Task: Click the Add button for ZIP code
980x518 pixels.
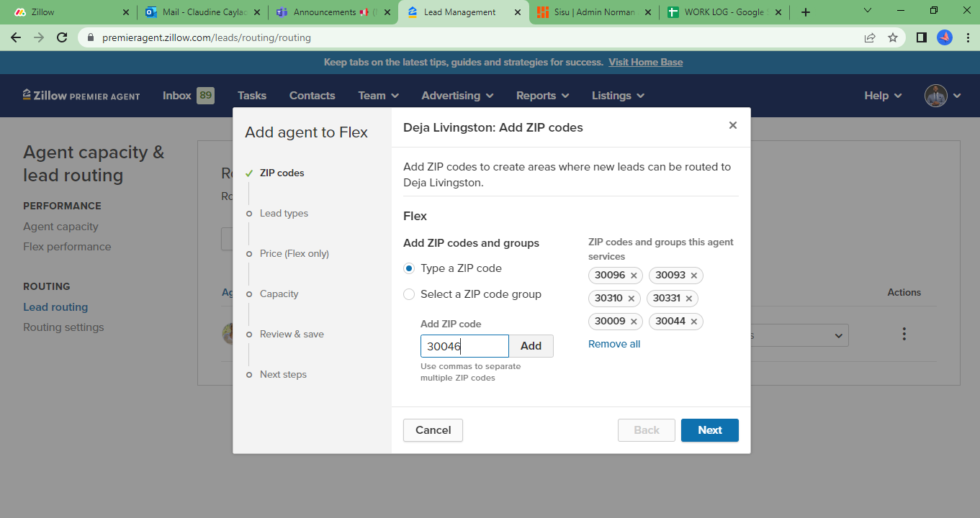Action: tap(531, 346)
